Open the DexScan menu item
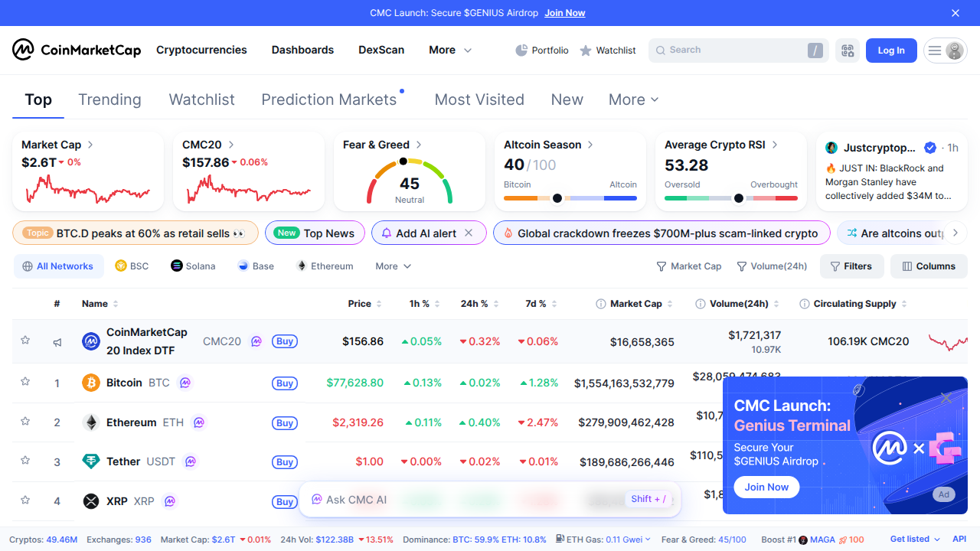Image resolution: width=980 pixels, height=551 pixels. coord(381,50)
